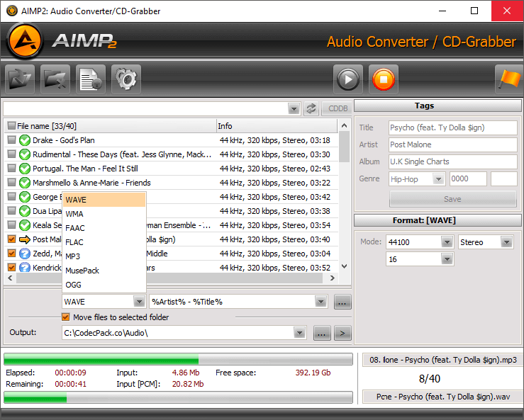This screenshot has height=420, width=524.
Task: Uncheck the Kendrick track checkbox
Action: click(x=11, y=268)
